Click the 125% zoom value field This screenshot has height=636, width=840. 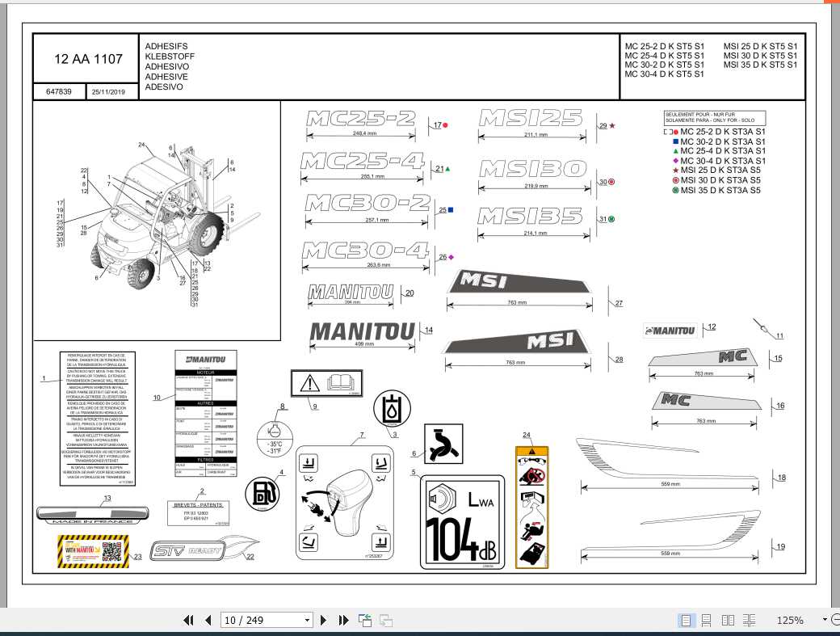789,620
